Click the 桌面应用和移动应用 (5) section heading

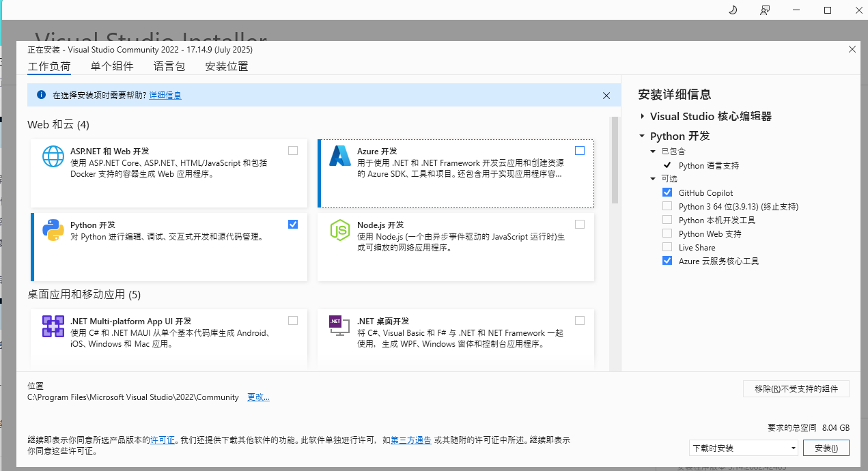click(x=84, y=295)
